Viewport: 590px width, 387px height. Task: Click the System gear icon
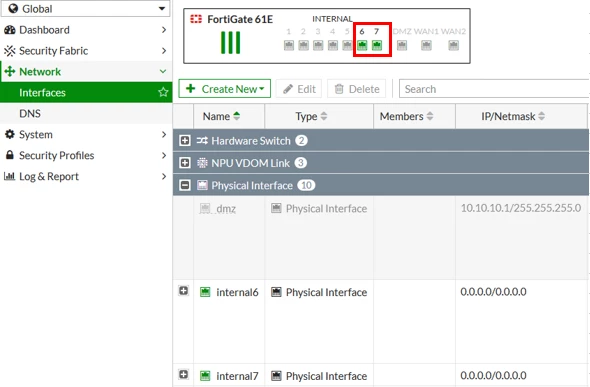pos(10,134)
